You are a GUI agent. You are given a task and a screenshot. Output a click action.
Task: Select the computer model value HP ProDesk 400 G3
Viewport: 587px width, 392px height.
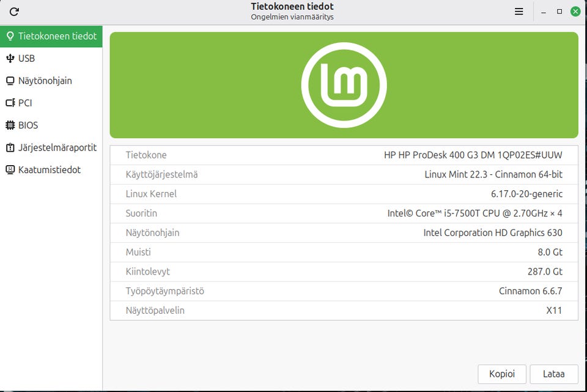473,155
